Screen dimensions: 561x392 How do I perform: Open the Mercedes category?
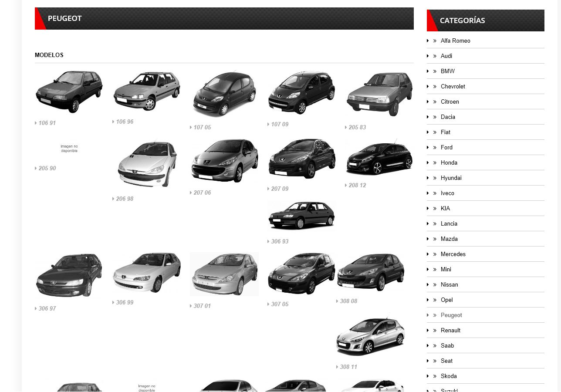pyautogui.click(x=453, y=254)
